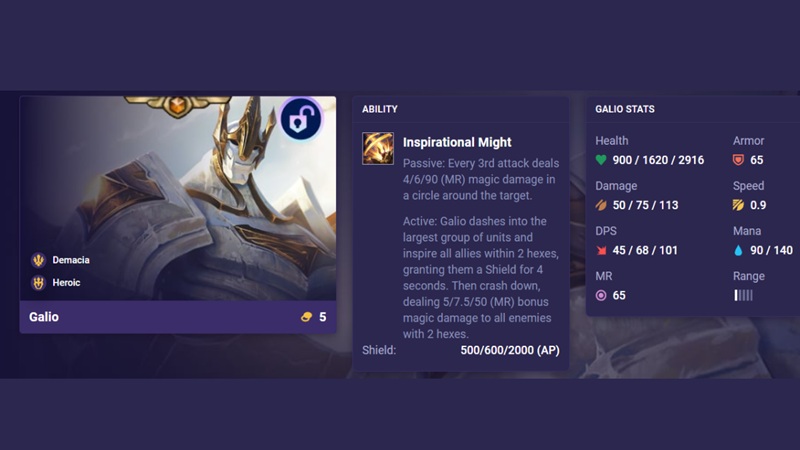This screenshot has width=800, height=450.
Task: Click the orange Damage stat icon
Action: click(x=601, y=205)
